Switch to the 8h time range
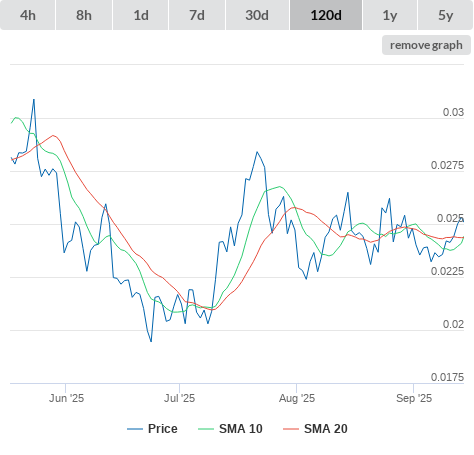Image resolution: width=474 pixels, height=455 pixels. [84, 15]
